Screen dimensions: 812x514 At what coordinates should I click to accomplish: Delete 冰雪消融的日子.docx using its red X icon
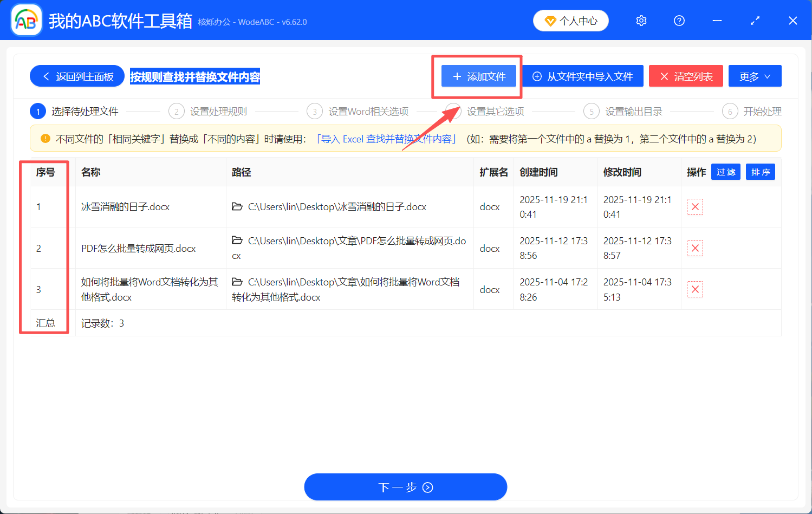[x=694, y=206]
